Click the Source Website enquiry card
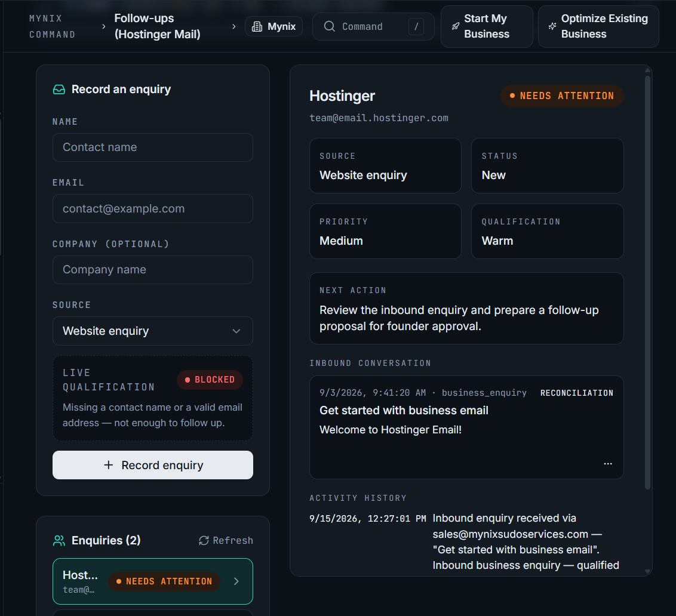The image size is (676, 616). pos(385,165)
